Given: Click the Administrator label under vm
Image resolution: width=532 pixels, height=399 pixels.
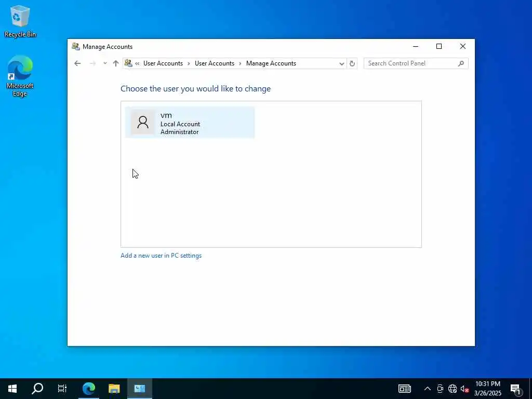Looking at the screenshot, I should click(x=179, y=132).
